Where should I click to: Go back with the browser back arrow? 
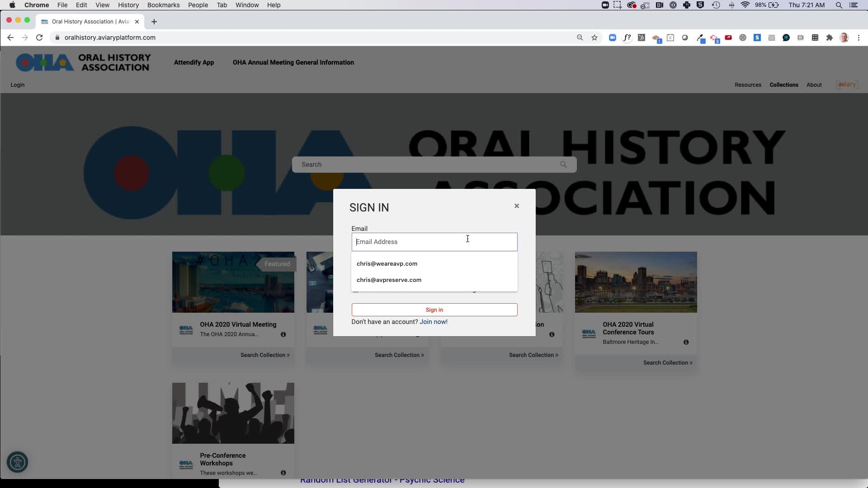coord(10,38)
